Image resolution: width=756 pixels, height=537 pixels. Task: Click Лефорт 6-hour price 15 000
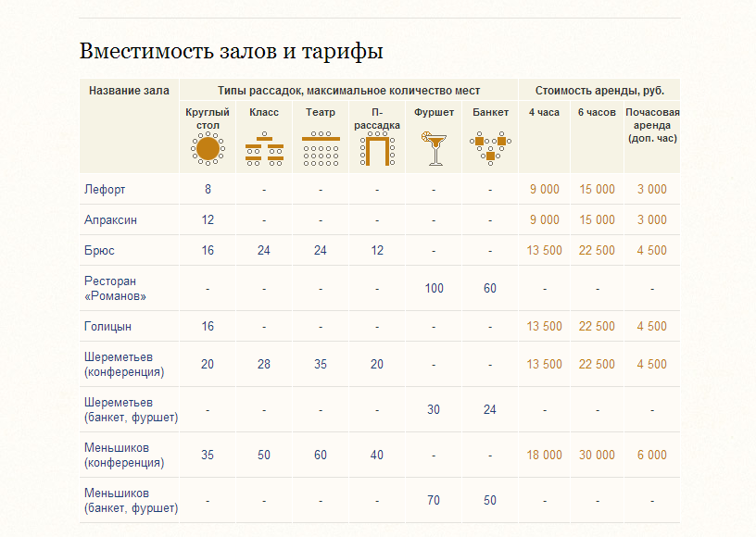click(597, 189)
